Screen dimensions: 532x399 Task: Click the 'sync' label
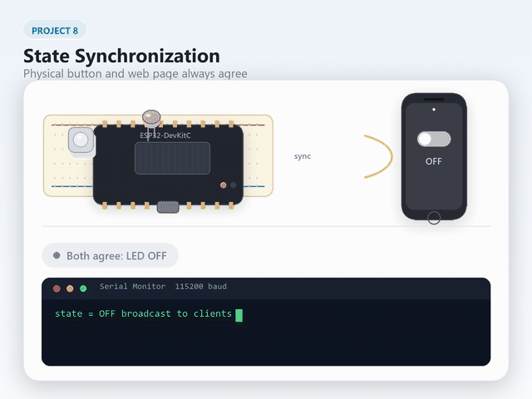(x=303, y=156)
